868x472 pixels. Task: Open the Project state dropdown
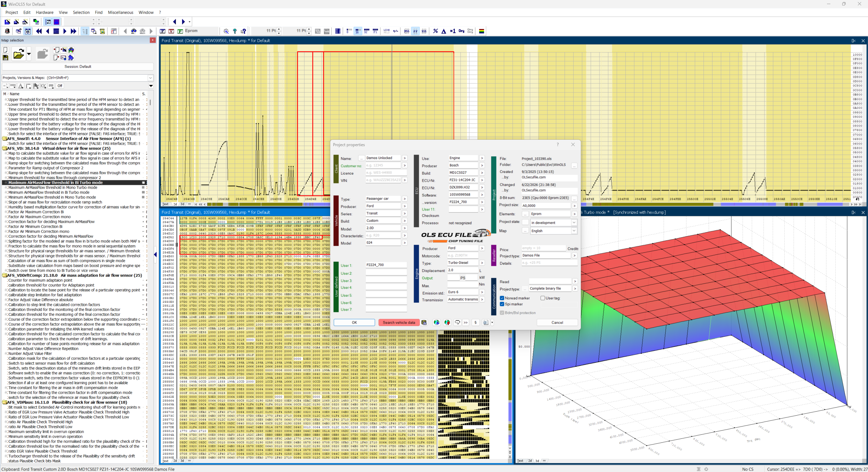pyautogui.click(x=574, y=223)
